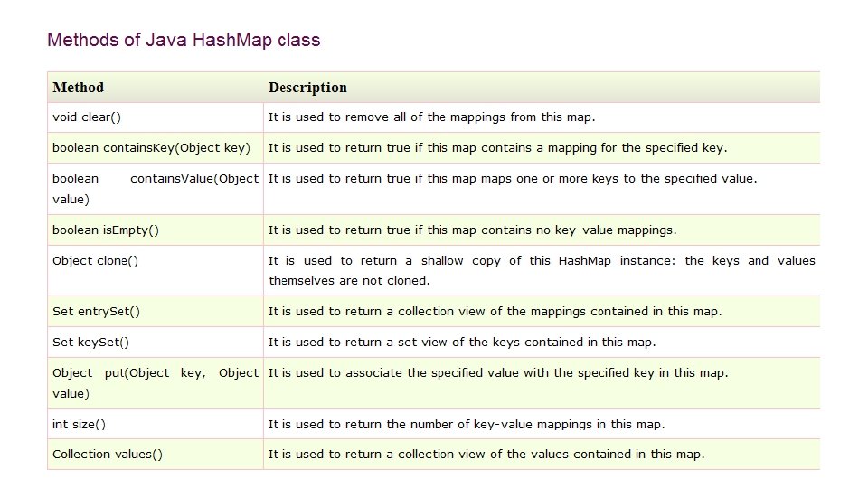This screenshot has height=488, width=868.
Task: Click the 'Methods of Java HashMap class' heading
Action: [x=184, y=40]
